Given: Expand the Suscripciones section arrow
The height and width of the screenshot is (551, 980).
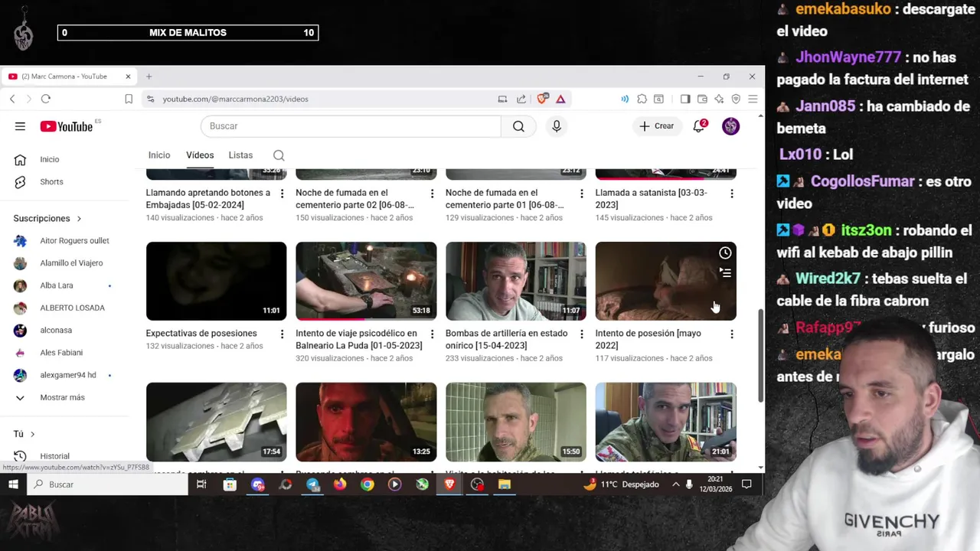Looking at the screenshot, I should coord(79,219).
